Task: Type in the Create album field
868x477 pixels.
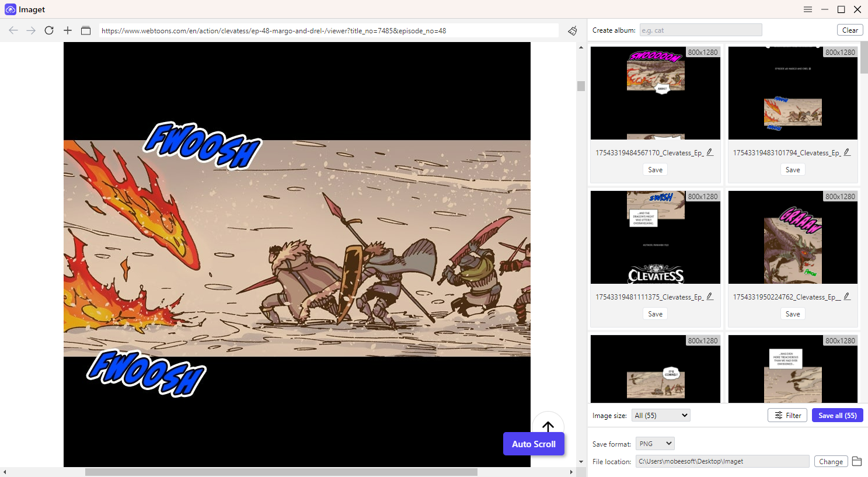Action: click(x=700, y=30)
